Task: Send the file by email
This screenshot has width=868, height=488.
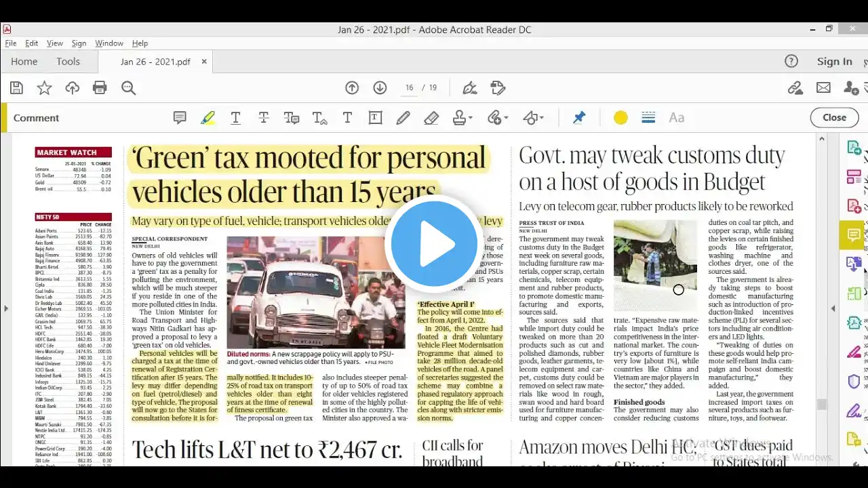Action: [823, 87]
